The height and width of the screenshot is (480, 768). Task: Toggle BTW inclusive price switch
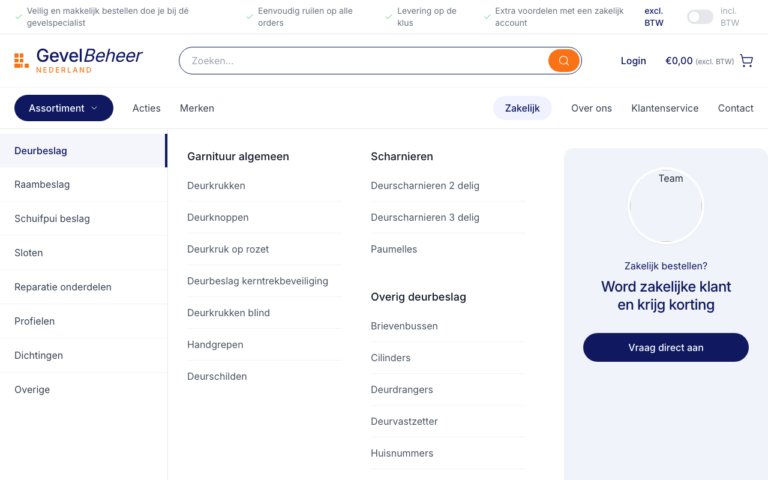699,17
